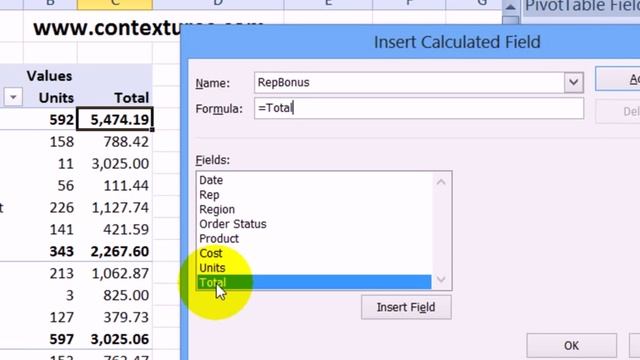Select the bold Units cell 343

pyautogui.click(x=51, y=251)
